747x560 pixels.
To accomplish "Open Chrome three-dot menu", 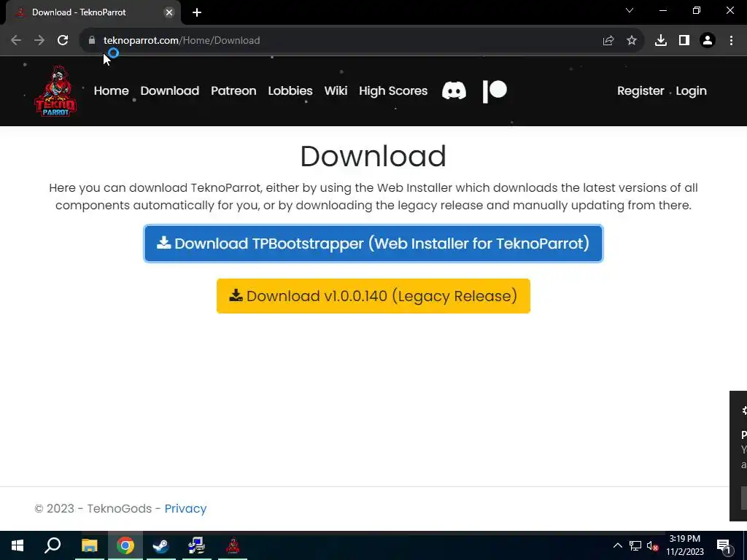I will click(x=731, y=41).
